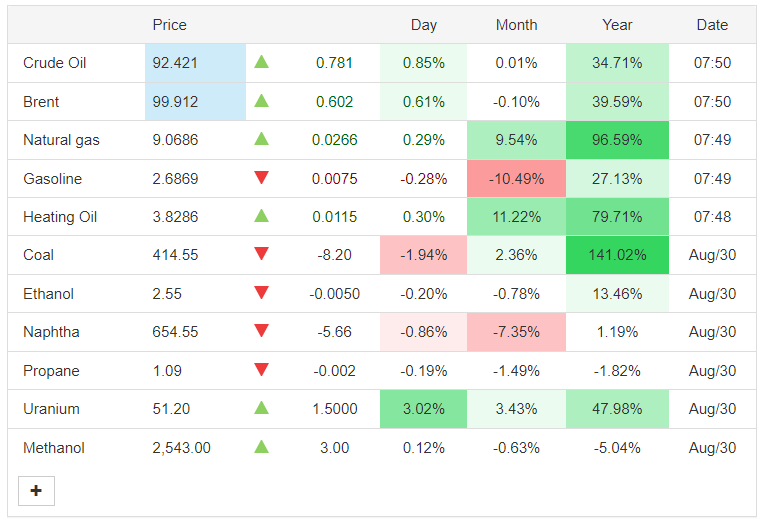Click the 27.13% year change cell
This screenshot has height=522, width=766.
(617, 179)
